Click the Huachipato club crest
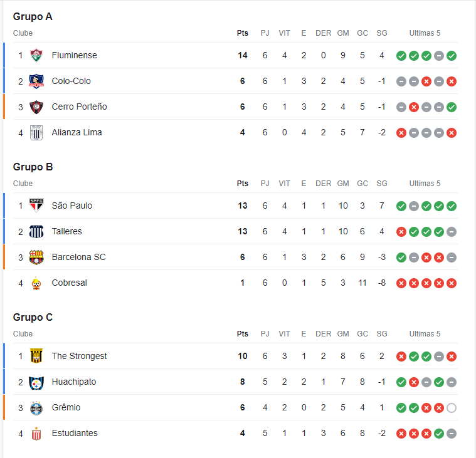 click(x=36, y=382)
